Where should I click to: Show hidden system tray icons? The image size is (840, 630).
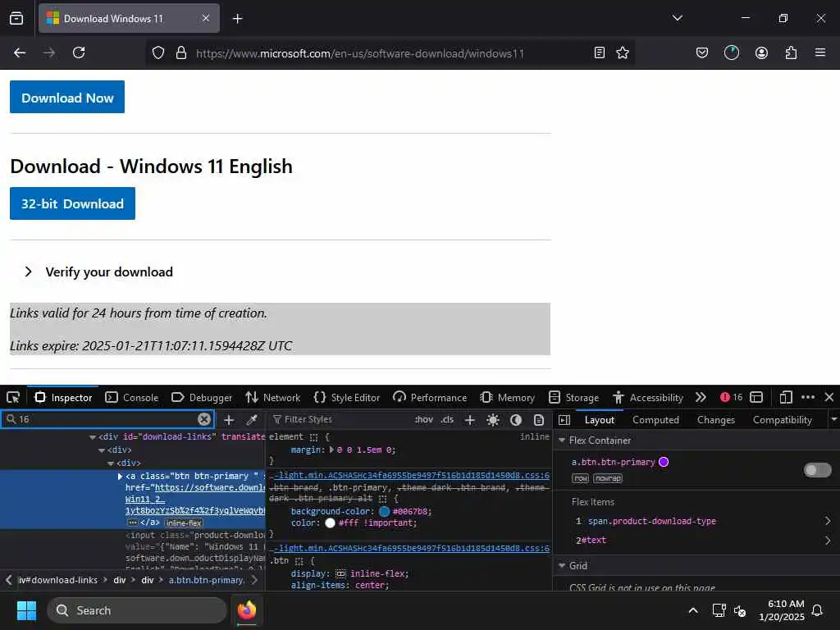tap(693, 610)
